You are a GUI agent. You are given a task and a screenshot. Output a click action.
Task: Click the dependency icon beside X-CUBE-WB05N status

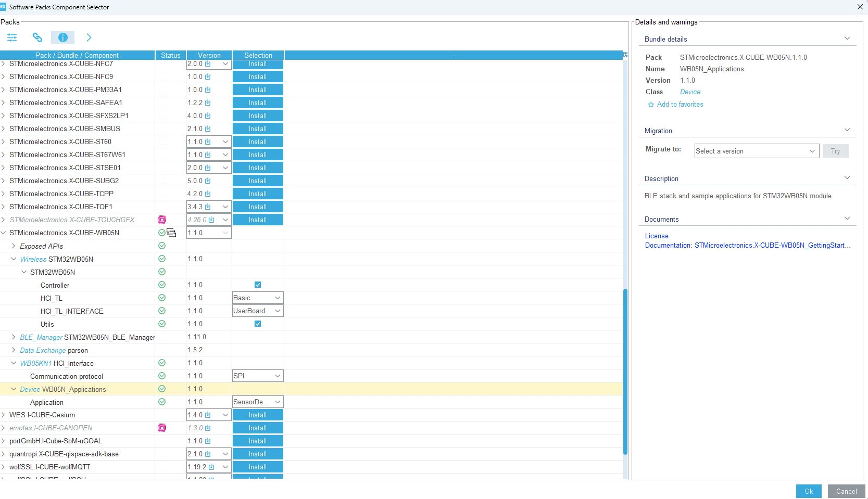171,233
